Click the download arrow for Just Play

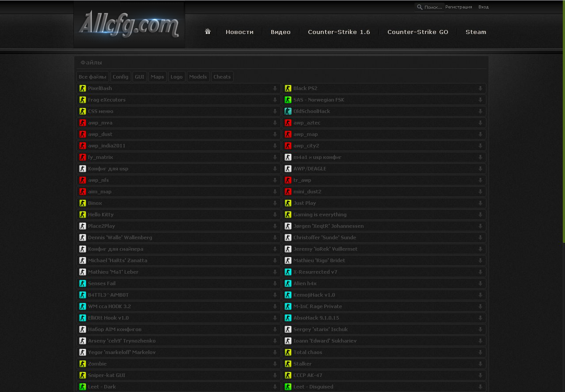480,203
